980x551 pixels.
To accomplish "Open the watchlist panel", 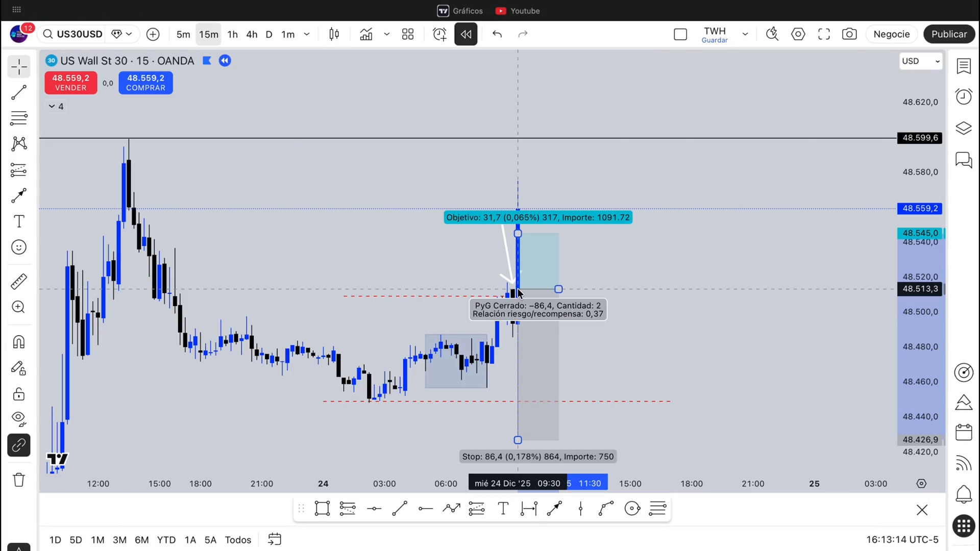I will (x=964, y=66).
